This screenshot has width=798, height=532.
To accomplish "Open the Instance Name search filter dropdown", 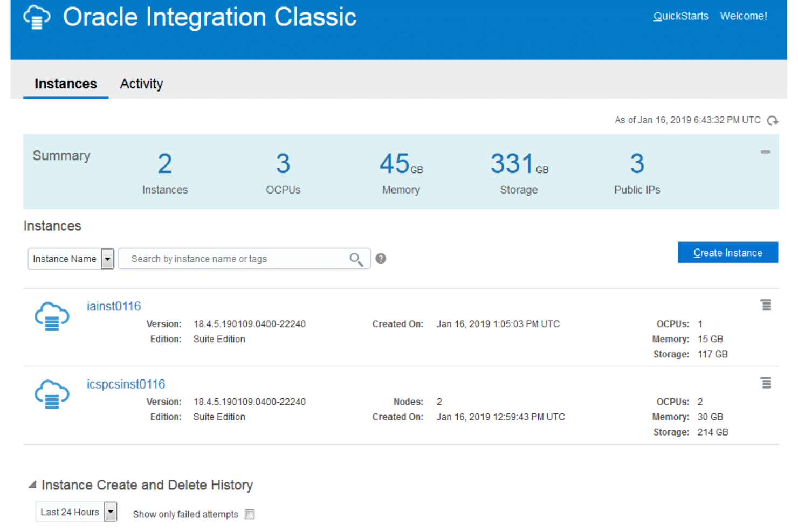I will [107, 259].
